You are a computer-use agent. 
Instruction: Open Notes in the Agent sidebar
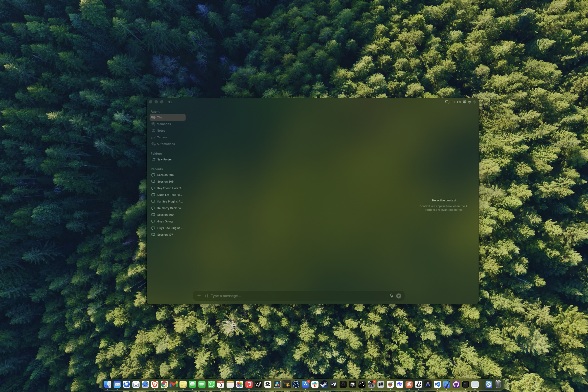(161, 131)
